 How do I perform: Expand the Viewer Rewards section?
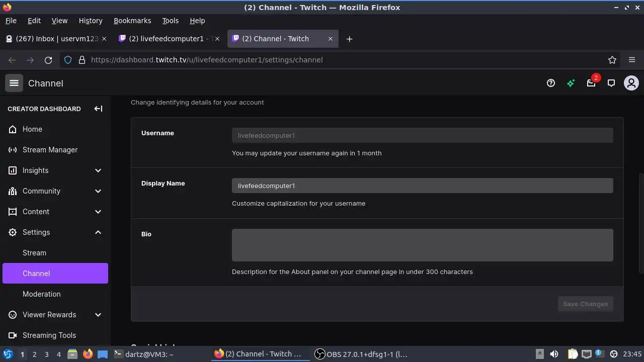(55, 315)
